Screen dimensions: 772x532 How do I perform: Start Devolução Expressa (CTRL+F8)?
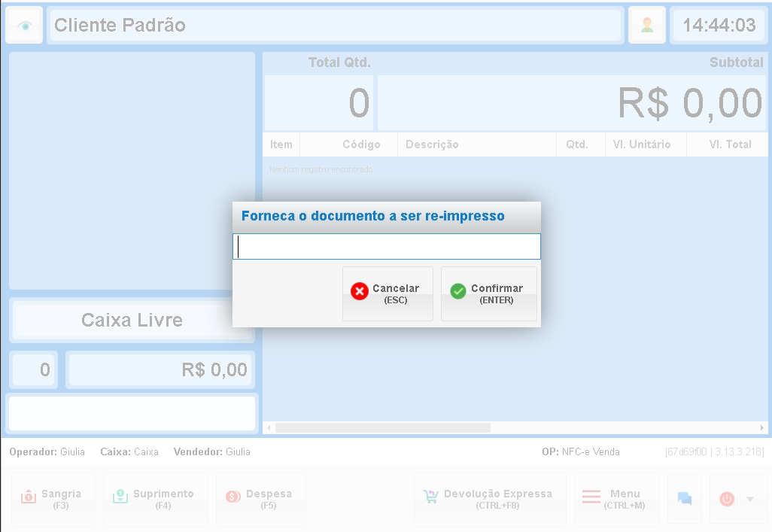tap(490, 499)
